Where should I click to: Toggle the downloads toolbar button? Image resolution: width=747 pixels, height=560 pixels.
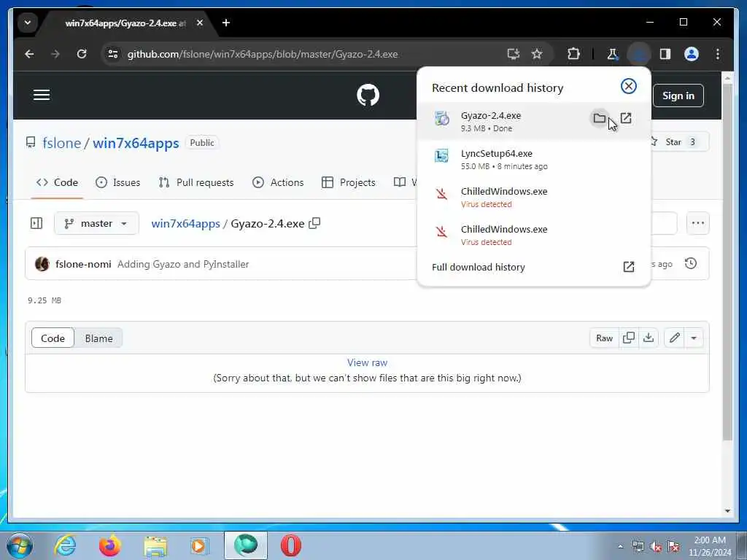tap(639, 54)
